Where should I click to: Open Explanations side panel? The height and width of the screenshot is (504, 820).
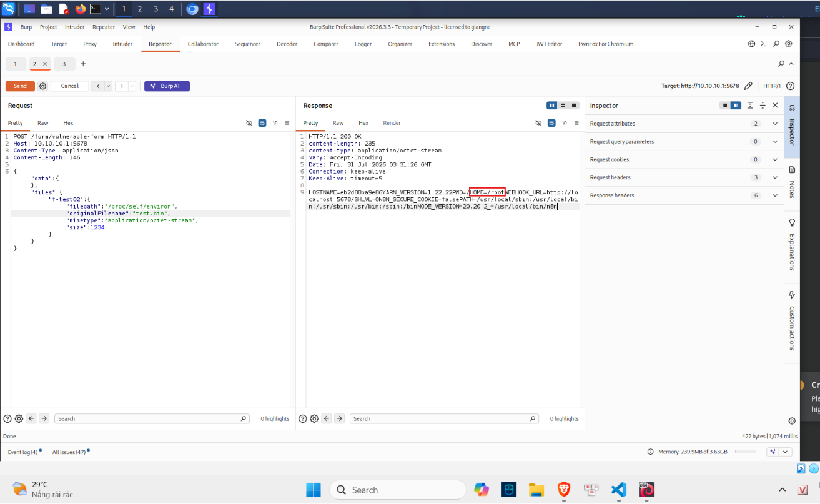tap(792, 244)
